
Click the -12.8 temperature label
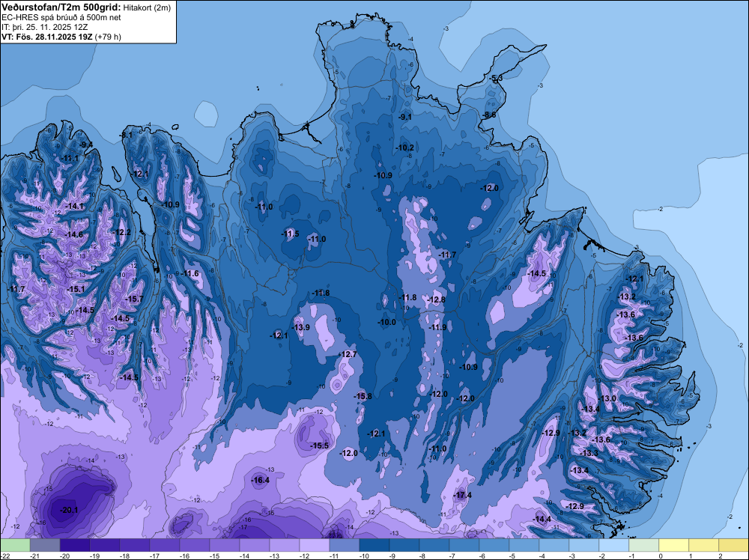pos(437,299)
